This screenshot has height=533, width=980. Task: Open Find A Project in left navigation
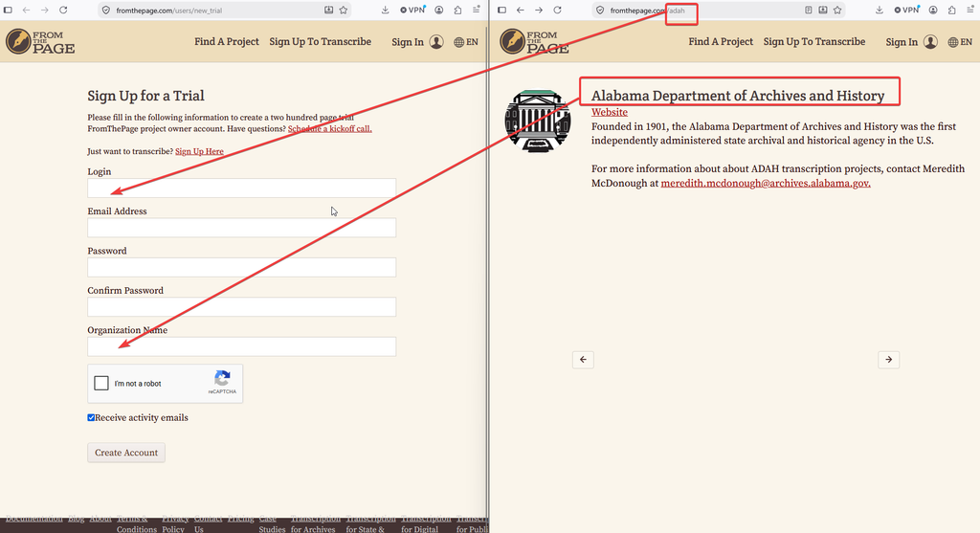coord(226,41)
